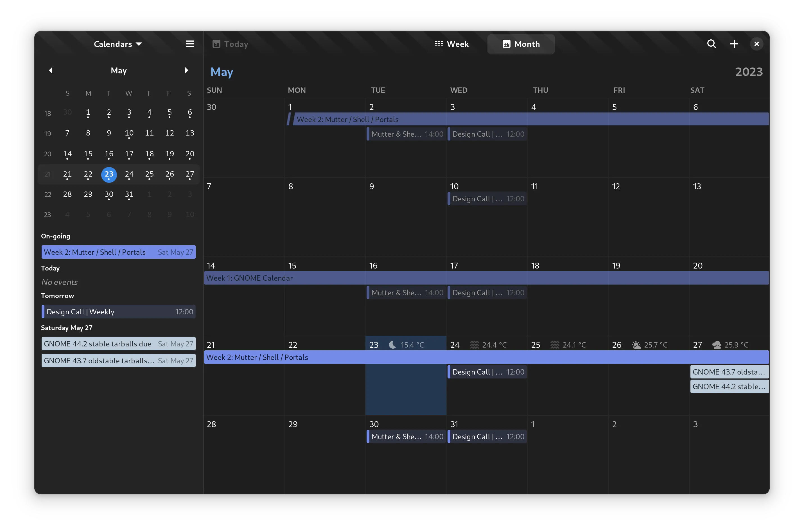Expand the Calendars dropdown
Viewport: 804px width, 532px height.
coord(118,44)
